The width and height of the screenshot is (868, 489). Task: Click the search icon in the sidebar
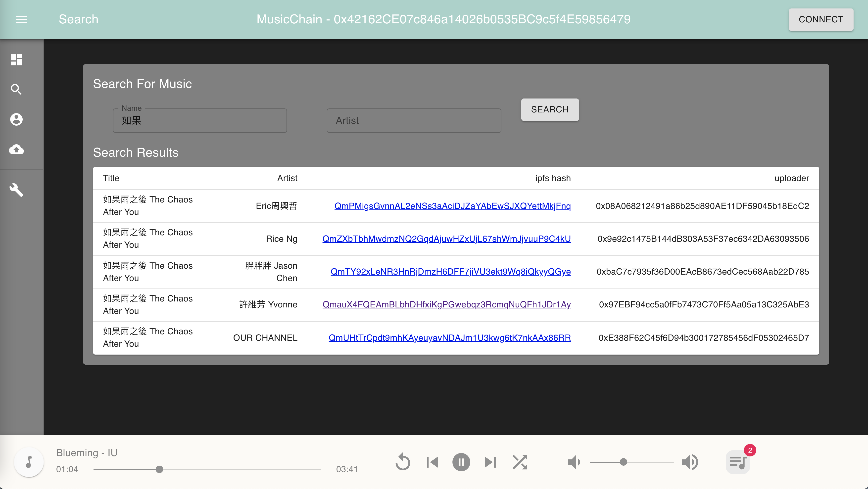tap(16, 89)
